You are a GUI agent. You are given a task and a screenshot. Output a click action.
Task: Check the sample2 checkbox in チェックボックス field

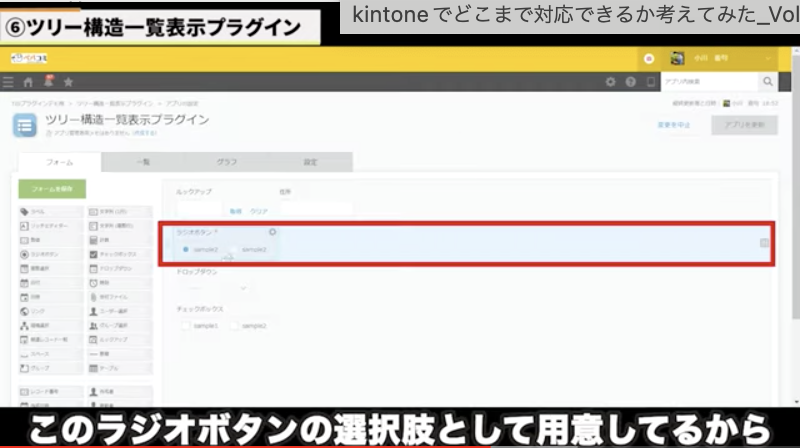[x=234, y=326]
